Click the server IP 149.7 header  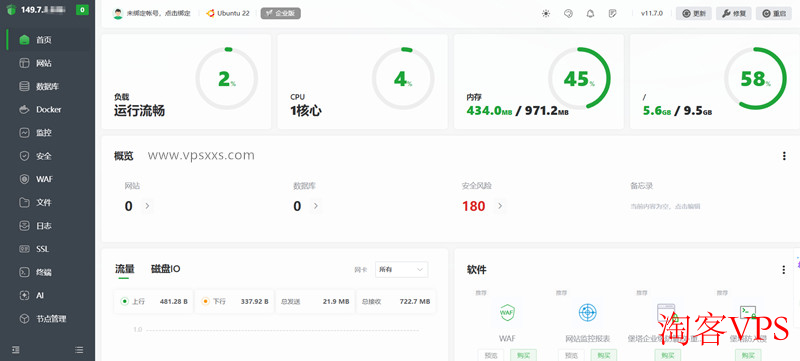tap(43, 10)
